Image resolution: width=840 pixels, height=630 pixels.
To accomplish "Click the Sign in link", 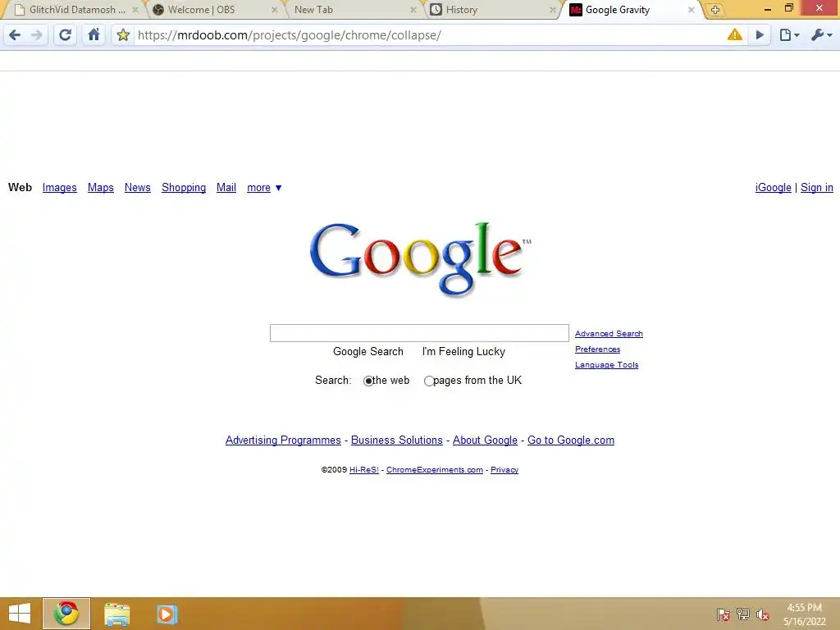I will (x=816, y=188).
